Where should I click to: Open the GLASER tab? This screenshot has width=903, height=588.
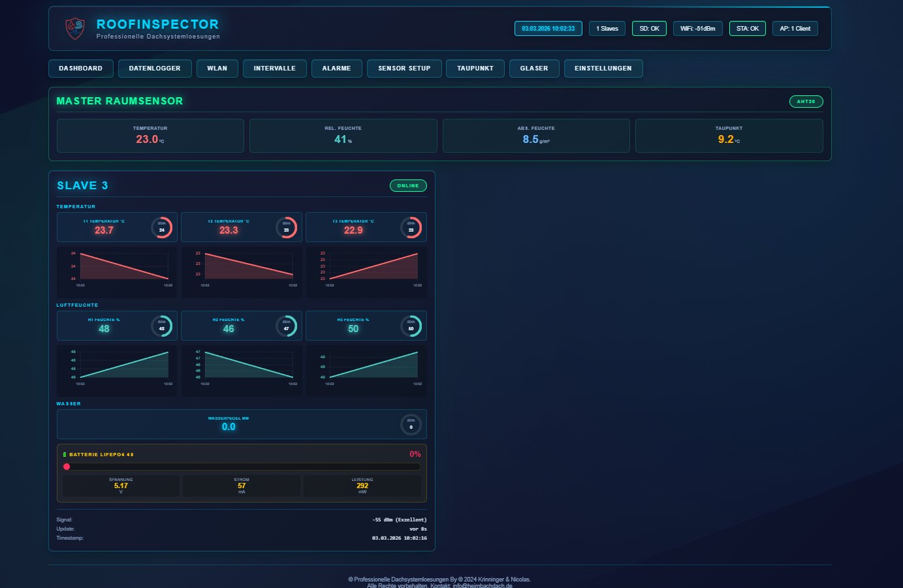point(534,68)
